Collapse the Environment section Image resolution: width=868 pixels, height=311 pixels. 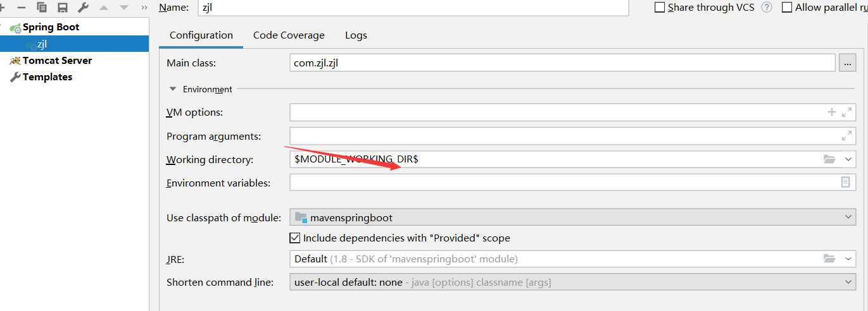(x=173, y=89)
